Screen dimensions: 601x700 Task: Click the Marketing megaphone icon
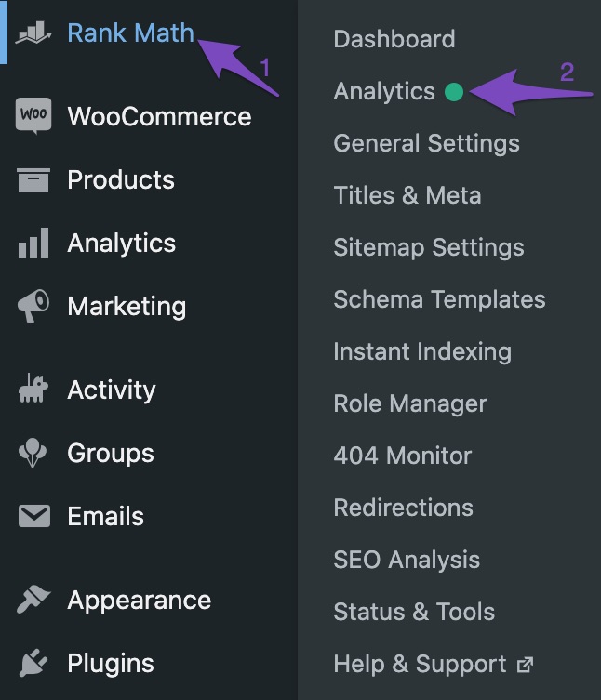33,306
